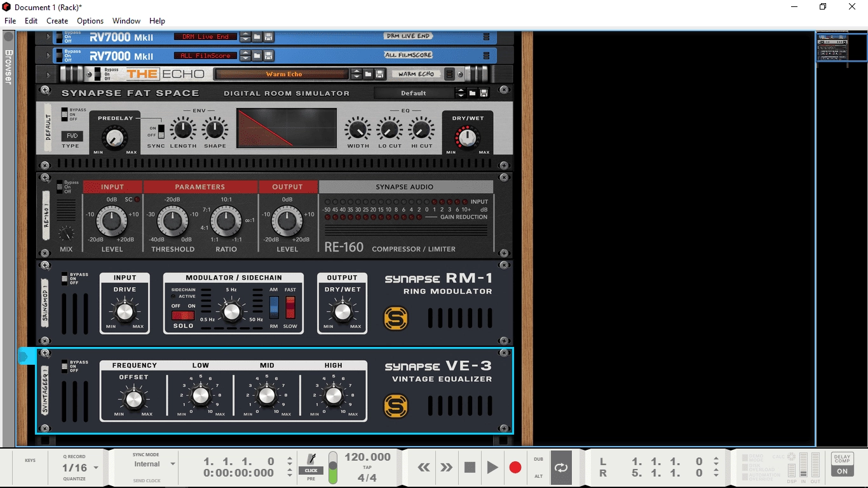Save patch on the ALL FilmScore RV7000
Image resolution: width=868 pixels, height=488 pixels.
[x=268, y=56]
